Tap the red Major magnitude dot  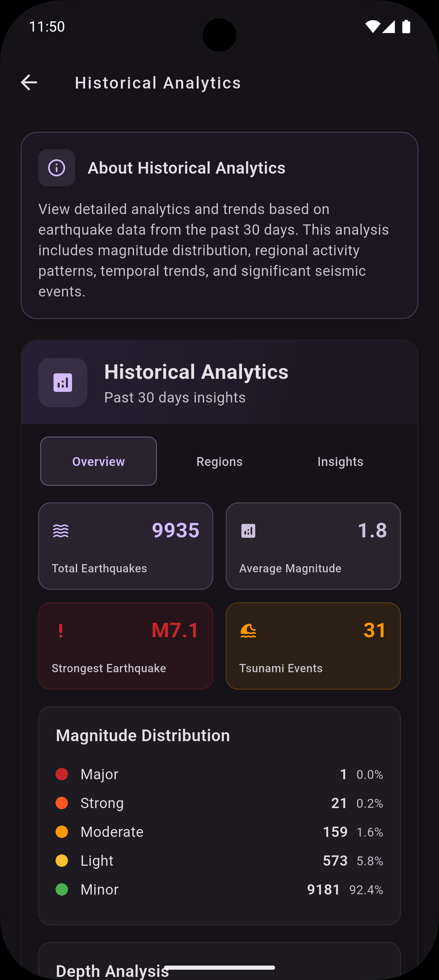(x=62, y=774)
